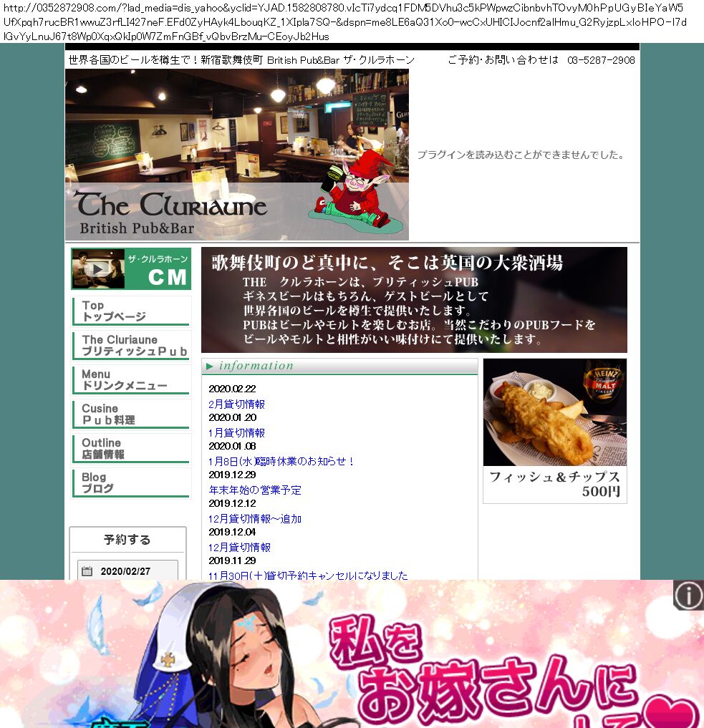
Task: Click the phone number 03-5287-2908 text
Action: [601, 60]
